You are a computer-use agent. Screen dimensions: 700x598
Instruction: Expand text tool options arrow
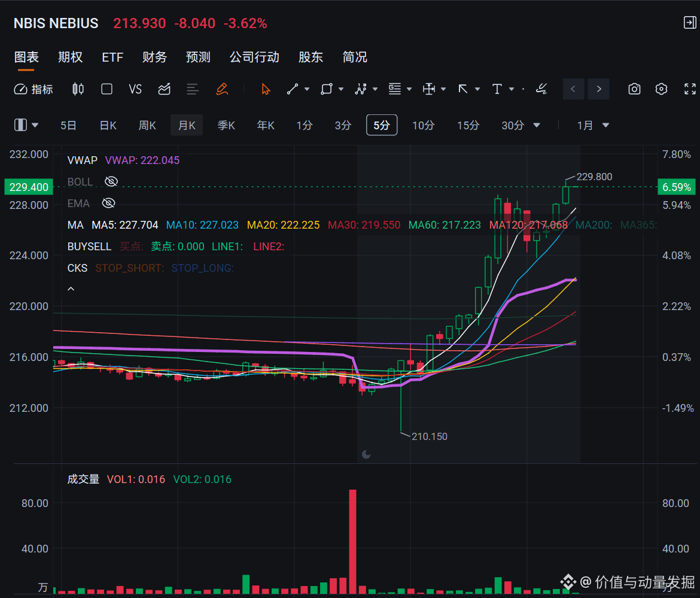coord(512,89)
